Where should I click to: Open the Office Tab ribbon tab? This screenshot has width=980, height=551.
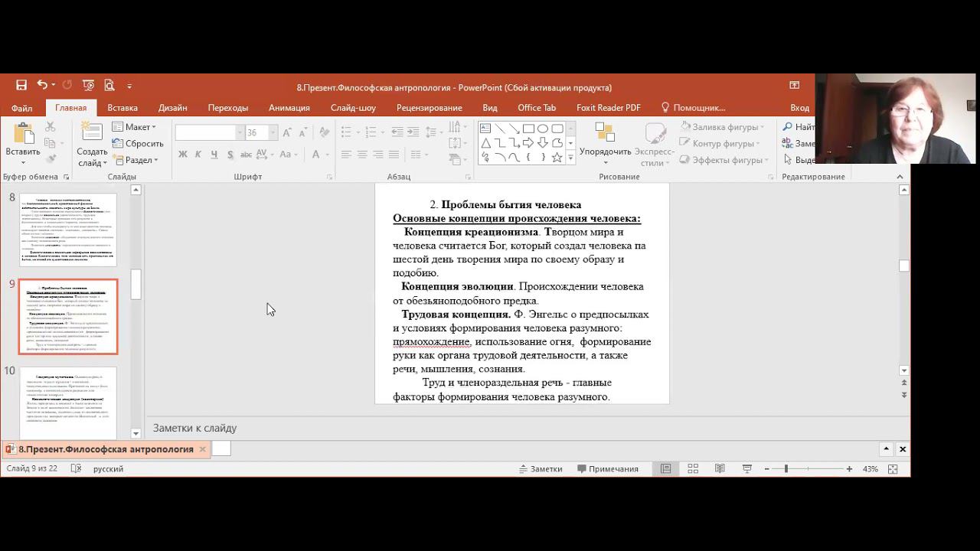tap(537, 108)
